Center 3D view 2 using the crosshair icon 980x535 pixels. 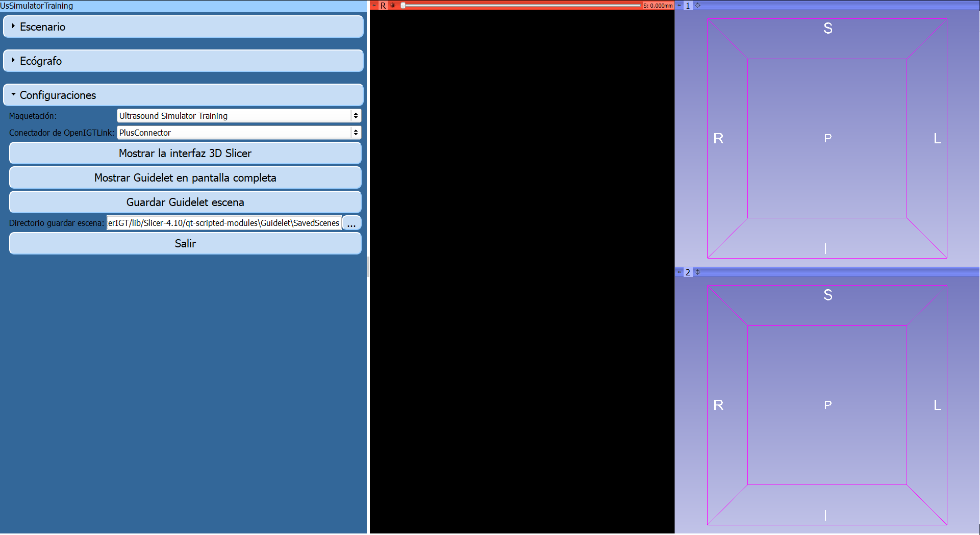click(697, 272)
